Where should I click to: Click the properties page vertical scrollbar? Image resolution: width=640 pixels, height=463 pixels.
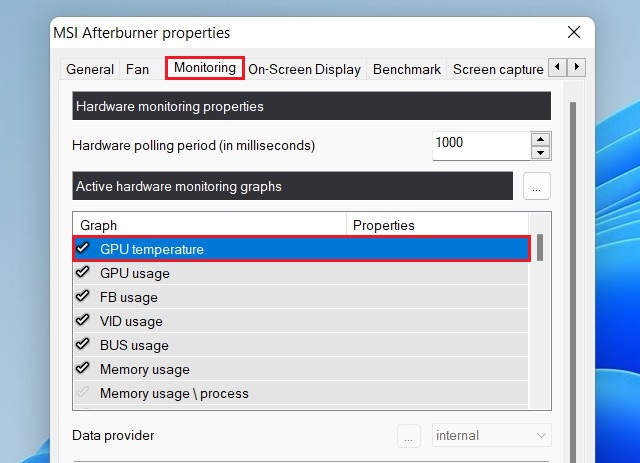tap(573, 282)
